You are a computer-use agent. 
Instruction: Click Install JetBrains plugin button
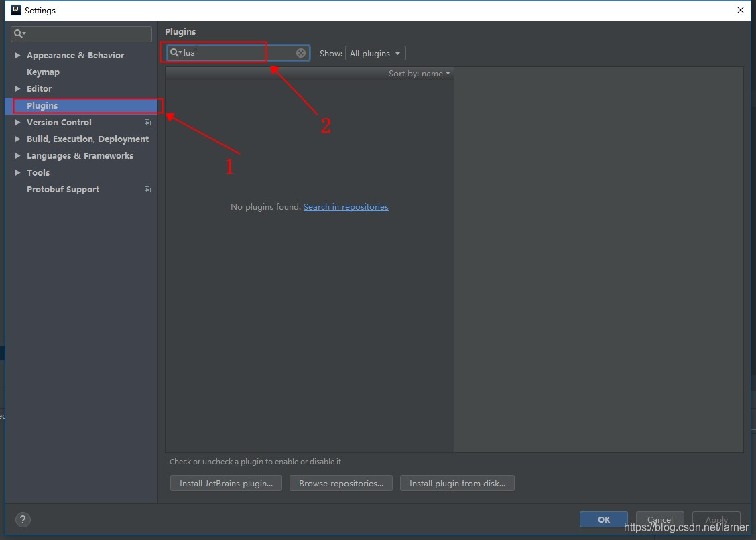(x=226, y=483)
